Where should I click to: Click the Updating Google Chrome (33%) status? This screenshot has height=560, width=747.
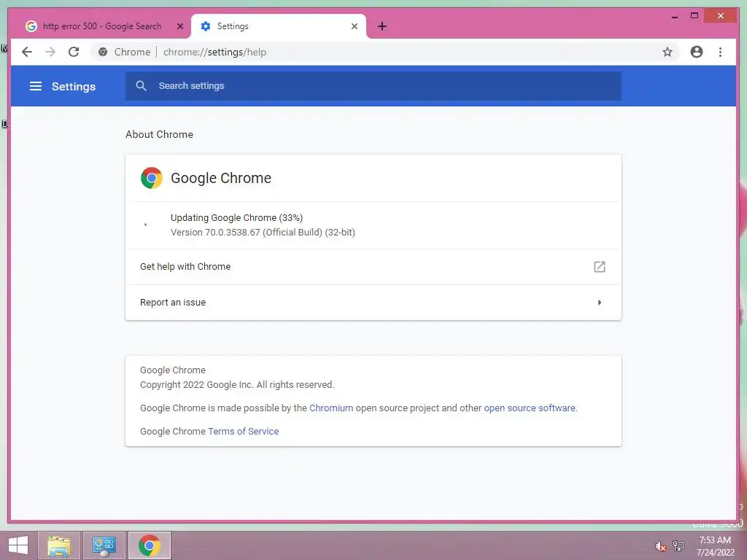pyautogui.click(x=237, y=217)
